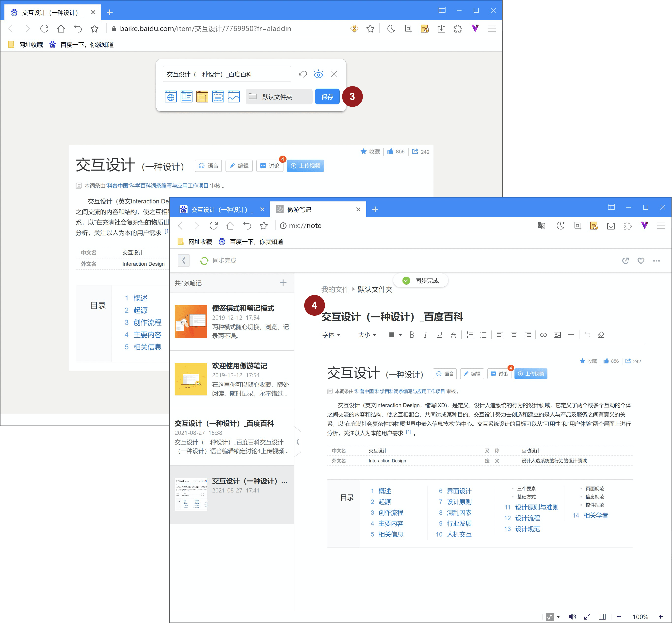Choose the text-only clip mode icon
Viewport: 672px width, 623px height.
[218, 97]
